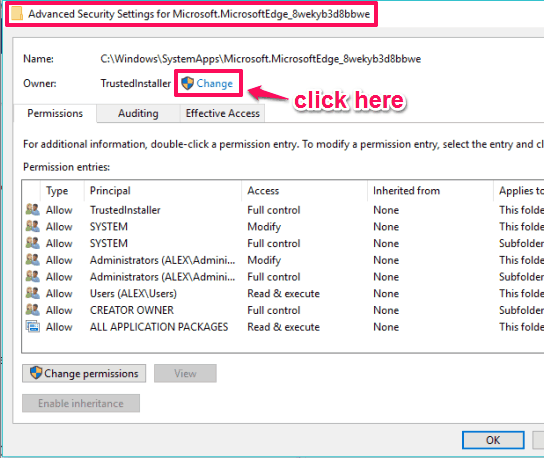544x458 pixels.
Task: Click the shield icon on Change permissions button
Action: (36, 373)
